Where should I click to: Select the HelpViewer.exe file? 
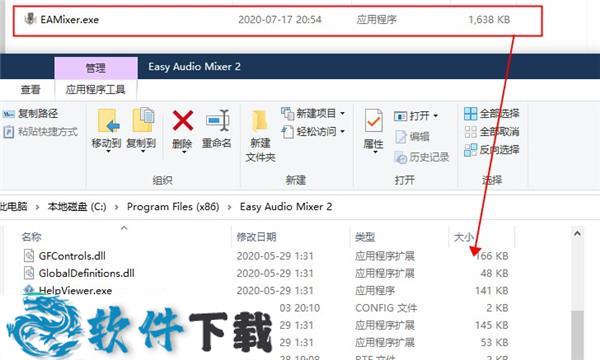(x=75, y=291)
